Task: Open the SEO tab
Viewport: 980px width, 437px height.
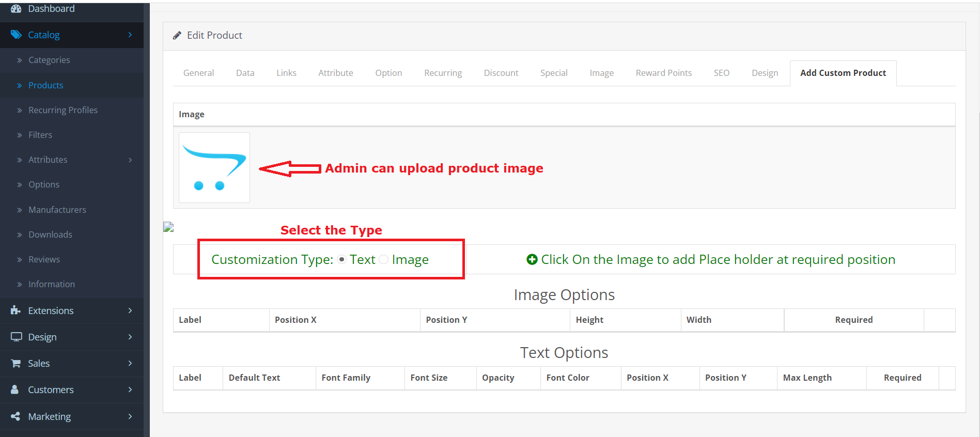Action: coord(721,73)
